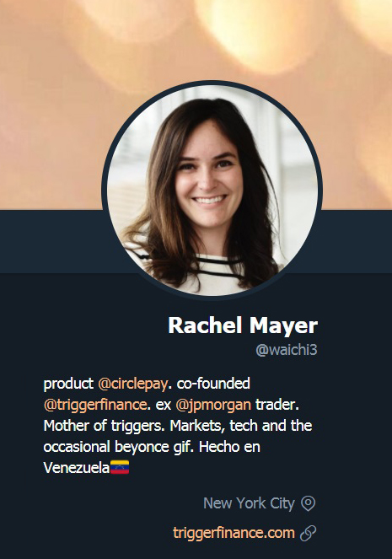This screenshot has width=392, height=559.
Task: Follow the @triggerfinance mention link
Action: click(94, 405)
